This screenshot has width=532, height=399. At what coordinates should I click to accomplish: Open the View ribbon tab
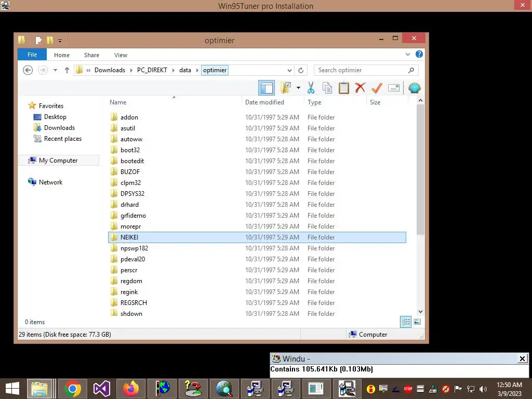click(121, 55)
